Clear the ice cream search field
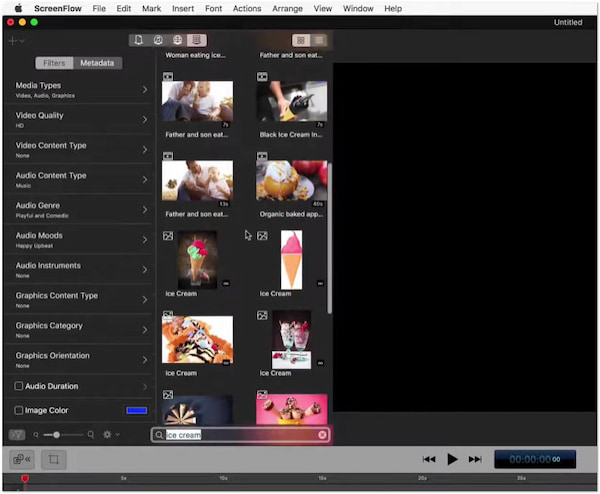Image resolution: width=600 pixels, height=494 pixels. coord(322,435)
